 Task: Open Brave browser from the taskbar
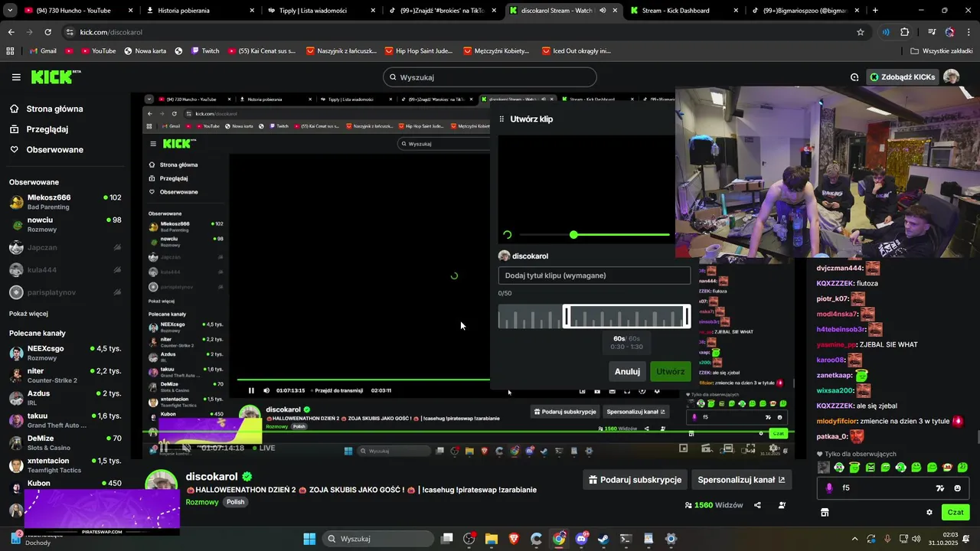pyautogui.click(x=514, y=539)
